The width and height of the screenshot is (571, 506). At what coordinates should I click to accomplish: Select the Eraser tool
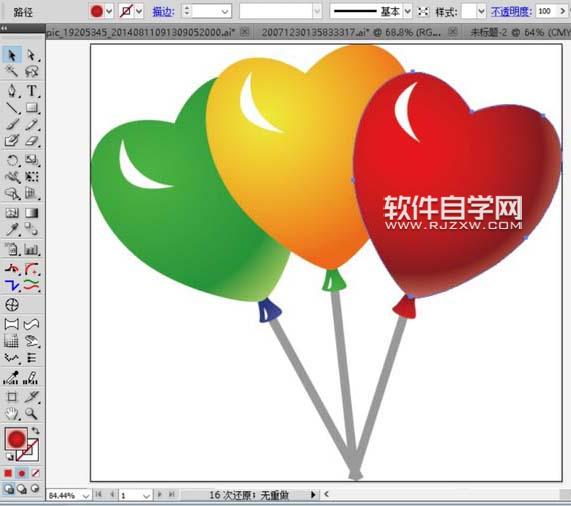coord(32,141)
